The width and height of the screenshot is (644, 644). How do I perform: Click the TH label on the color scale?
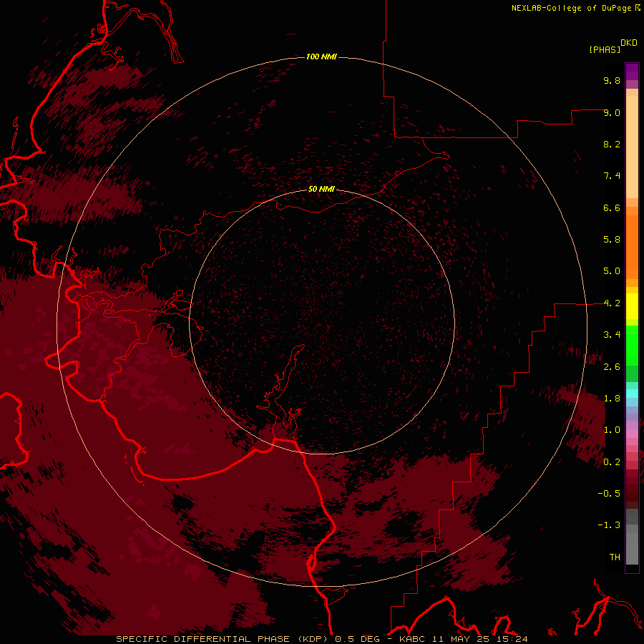coord(615,557)
